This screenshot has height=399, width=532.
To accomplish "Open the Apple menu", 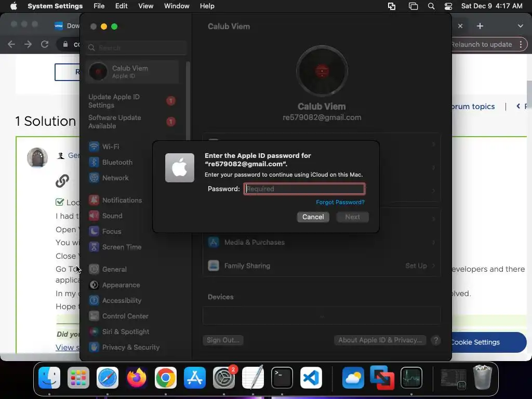I will (x=14, y=6).
